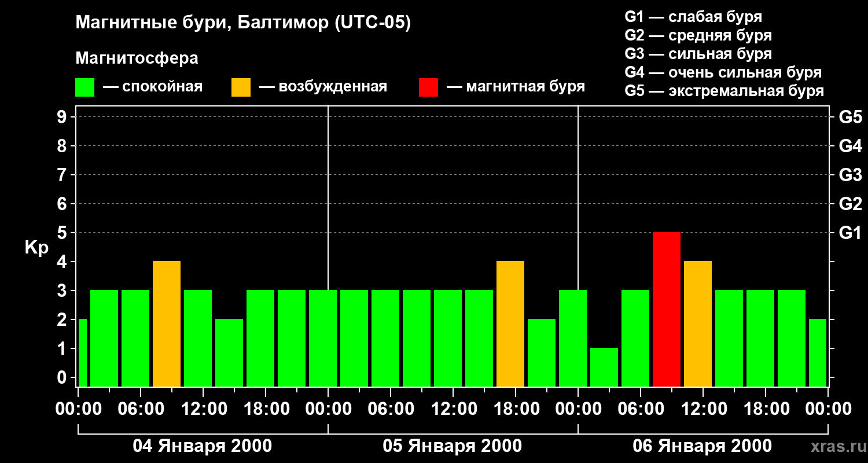The height and width of the screenshot is (463, 868).
Task: Click the orange bar on 06 Января
Action: 698,324
